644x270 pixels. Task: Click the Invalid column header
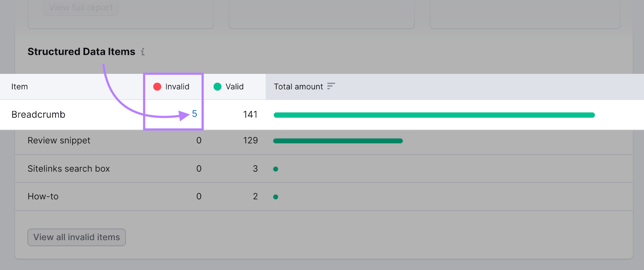pos(171,87)
